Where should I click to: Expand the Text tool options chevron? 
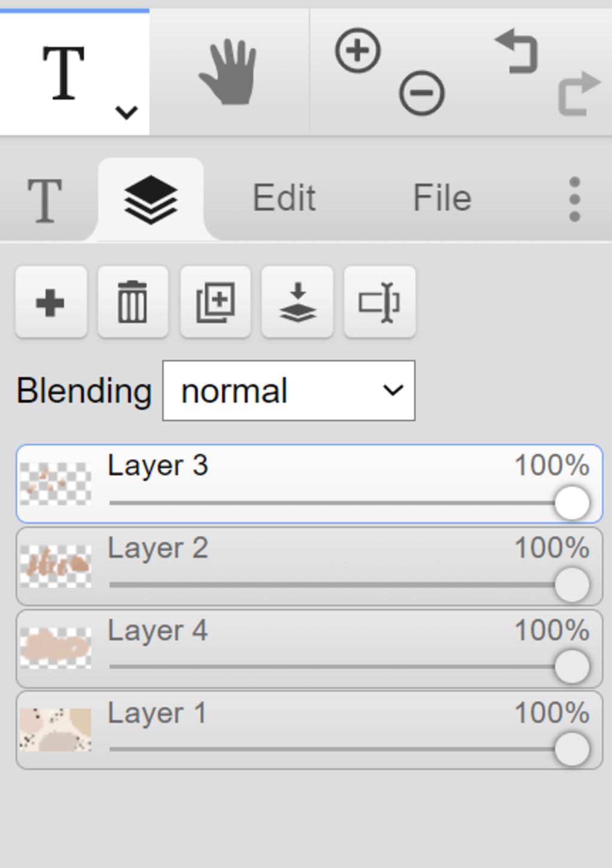126,112
